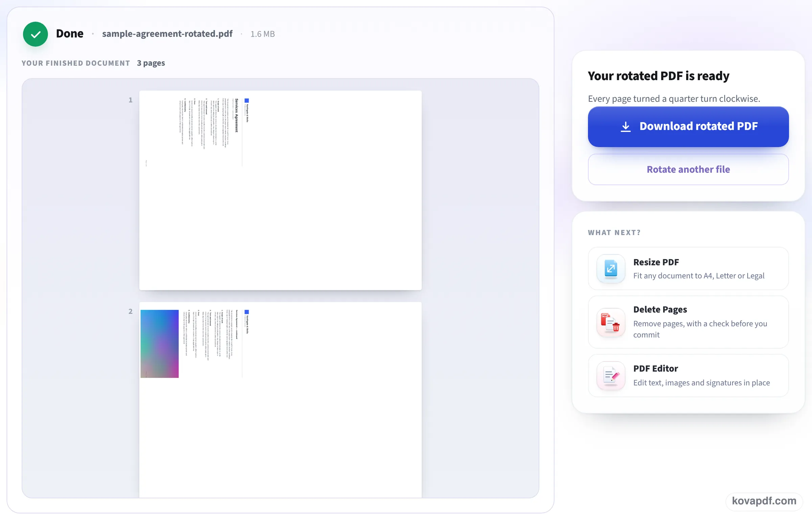
Task: Click the WHAT NEXT? heading
Action: (x=614, y=233)
